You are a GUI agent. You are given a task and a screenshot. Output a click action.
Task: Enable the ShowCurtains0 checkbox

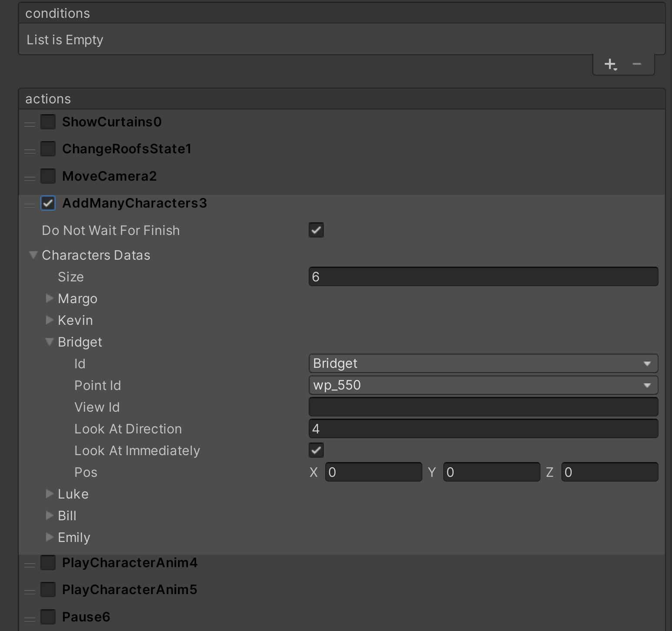coord(48,122)
